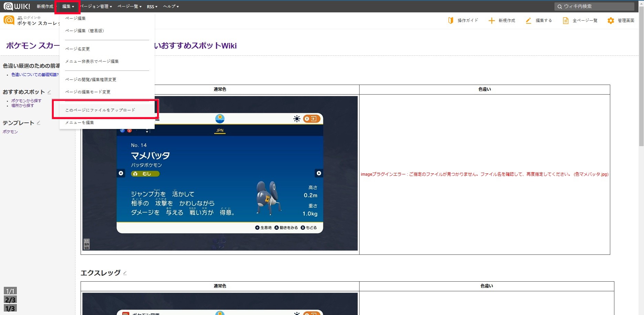Screen dimensions: 644x315
Task: Open the 場所から探す sidebar link
Action: pyautogui.click(x=22, y=106)
